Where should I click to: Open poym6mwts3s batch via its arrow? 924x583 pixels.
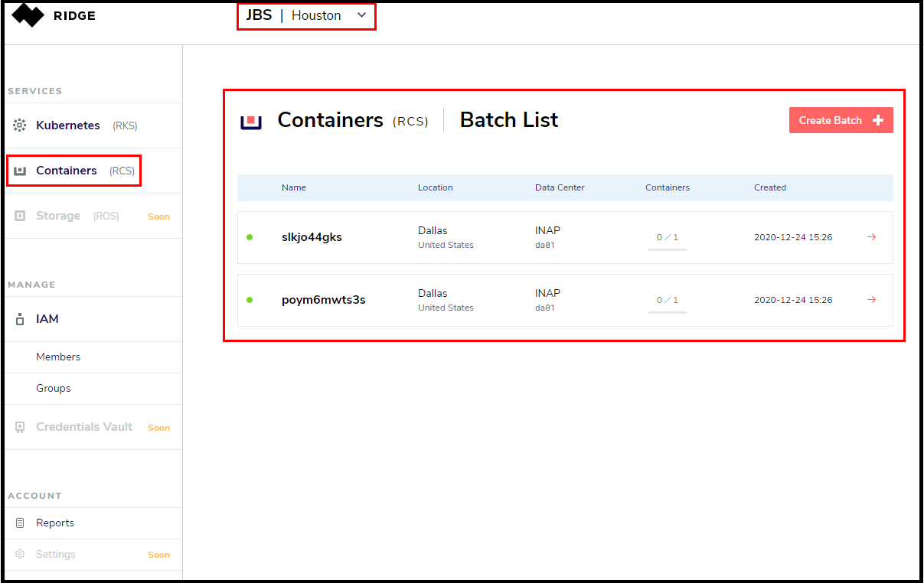coord(871,300)
